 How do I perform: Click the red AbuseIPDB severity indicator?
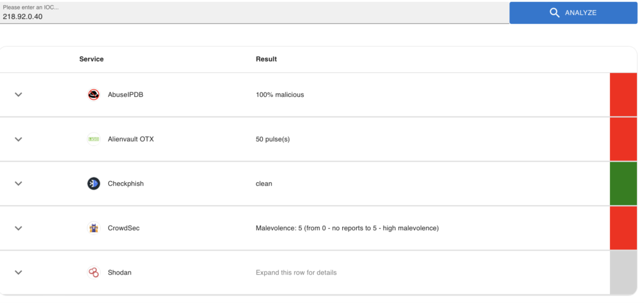[x=624, y=94]
